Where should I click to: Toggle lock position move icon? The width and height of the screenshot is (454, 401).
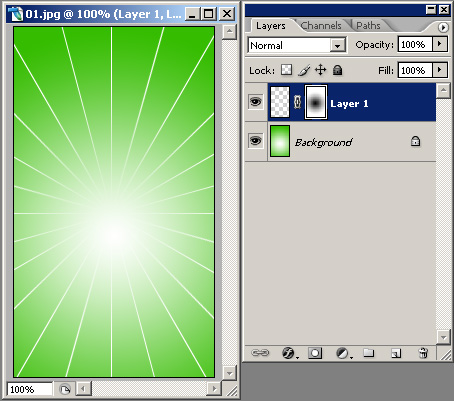[x=320, y=70]
